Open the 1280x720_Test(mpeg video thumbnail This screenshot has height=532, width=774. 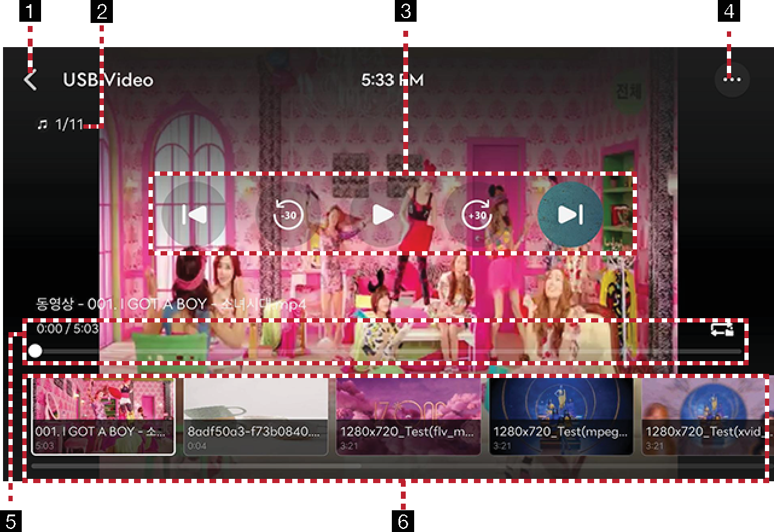pyautogui.click(x=561, y=416)
